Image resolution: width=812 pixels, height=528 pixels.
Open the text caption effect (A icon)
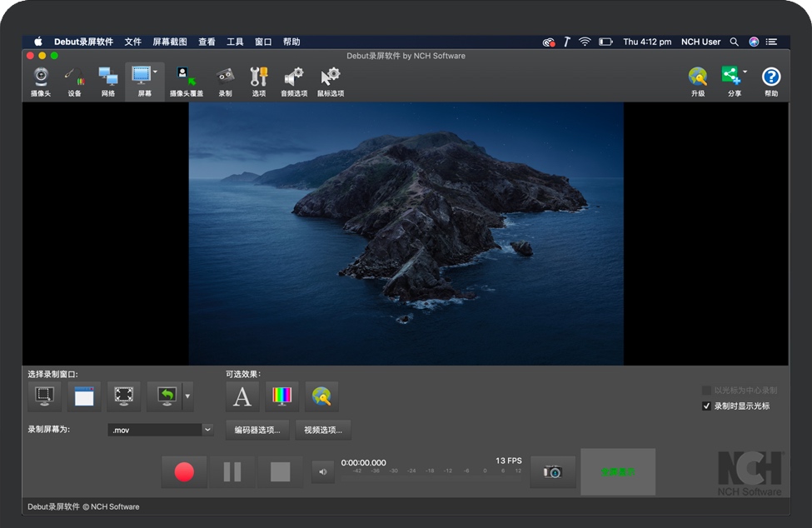pyautogui.click(x=242, y=397)
